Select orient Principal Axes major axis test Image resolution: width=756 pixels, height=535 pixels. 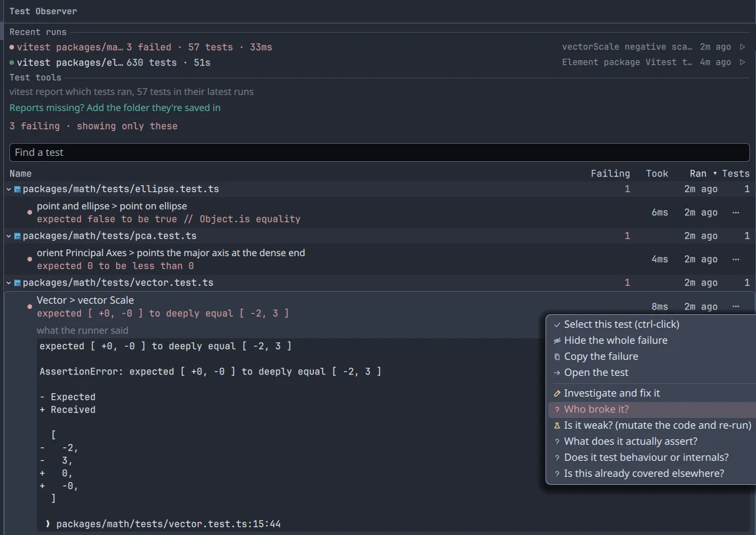171,253
